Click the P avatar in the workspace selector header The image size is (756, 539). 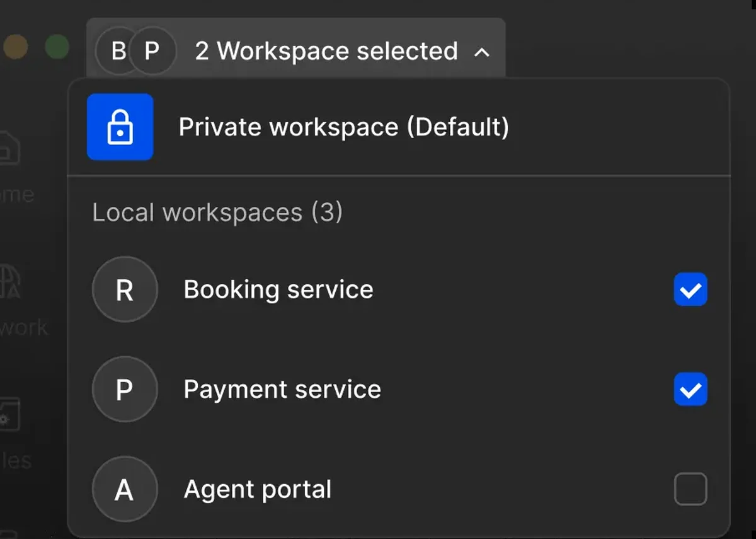point(152,50)
